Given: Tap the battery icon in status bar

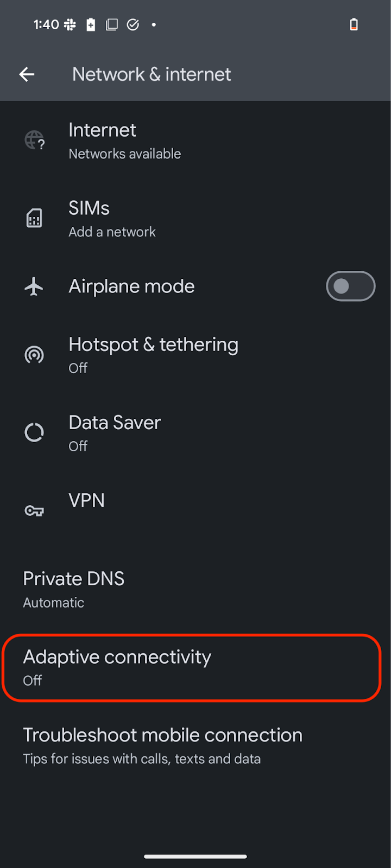Looking at the screenshot, I should pyautogui.click(x=354, y=24).
